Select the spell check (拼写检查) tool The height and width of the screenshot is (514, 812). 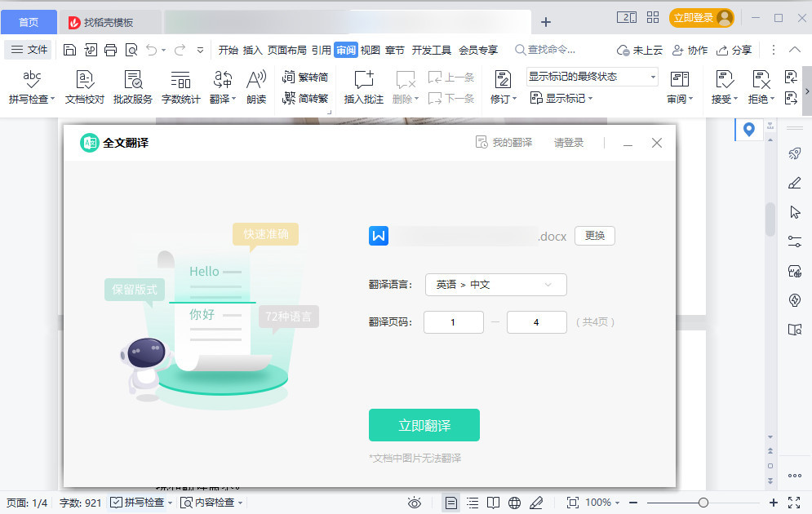point(31,86)
